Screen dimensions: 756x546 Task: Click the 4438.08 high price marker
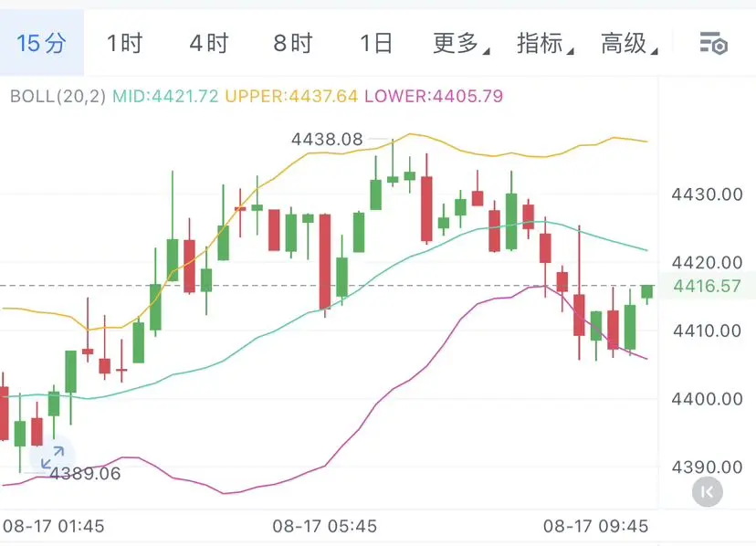327,140
